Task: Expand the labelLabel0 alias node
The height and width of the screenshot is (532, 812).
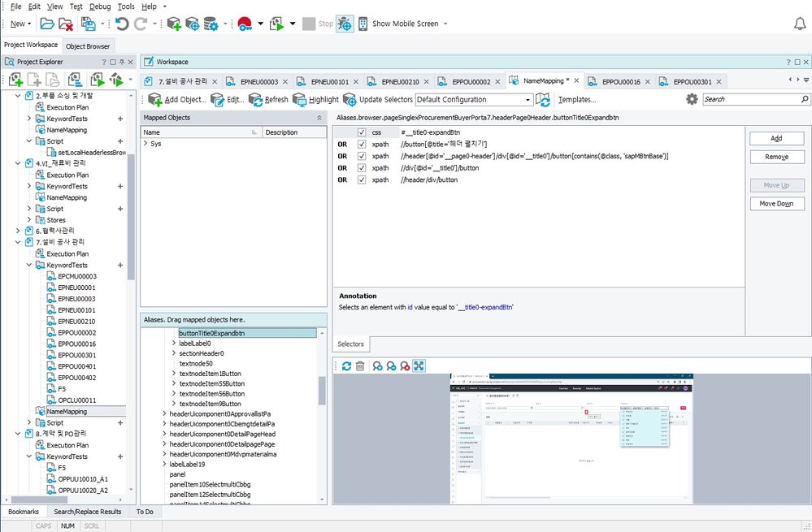Action: click(174, 344)
